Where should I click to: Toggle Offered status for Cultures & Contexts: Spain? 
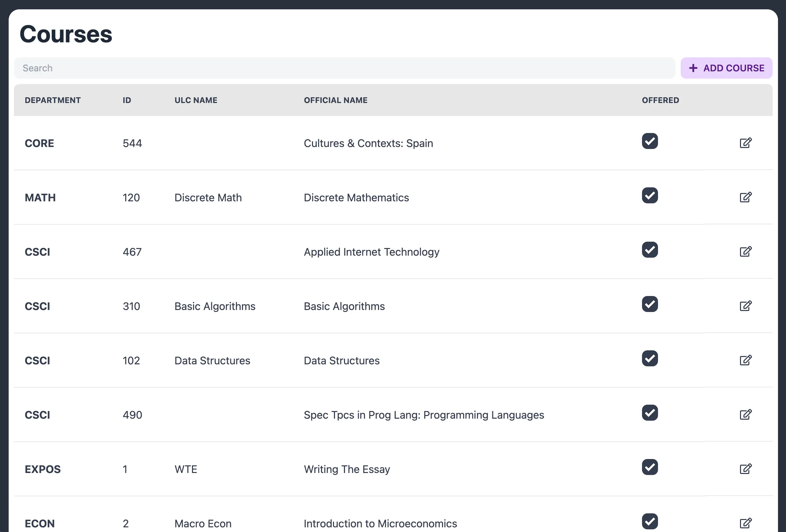[x=650, y=141]
